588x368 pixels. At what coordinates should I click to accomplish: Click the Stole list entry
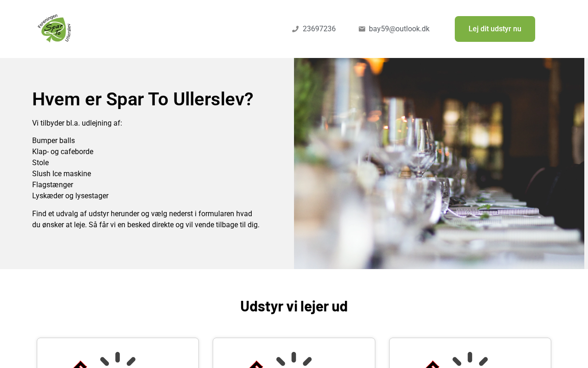[x=40, y=163]
